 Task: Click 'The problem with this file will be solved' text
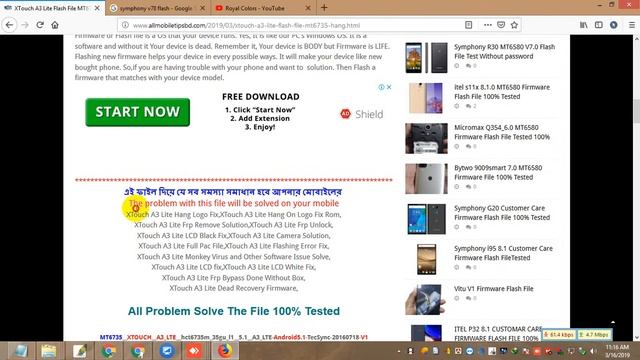point(234,203)
